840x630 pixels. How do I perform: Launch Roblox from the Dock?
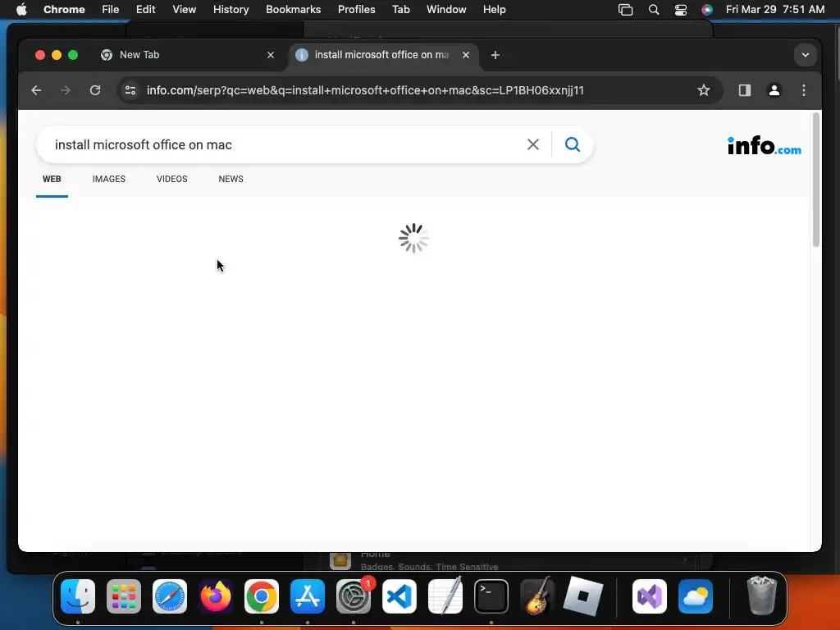pos(583,596)
